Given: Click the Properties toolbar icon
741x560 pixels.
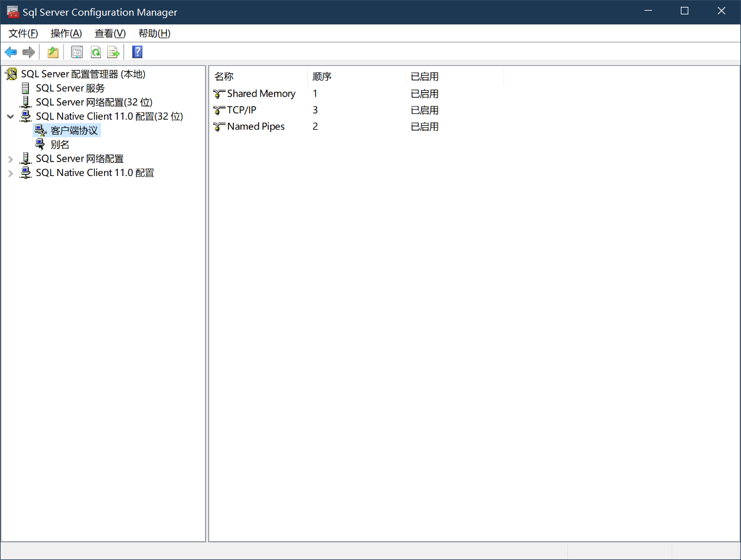Looking at the screenshot, I should click(x=77, y=52).
